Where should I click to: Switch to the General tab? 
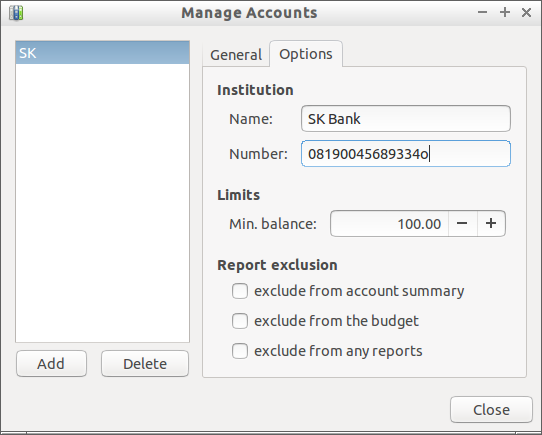pos(236,55)
